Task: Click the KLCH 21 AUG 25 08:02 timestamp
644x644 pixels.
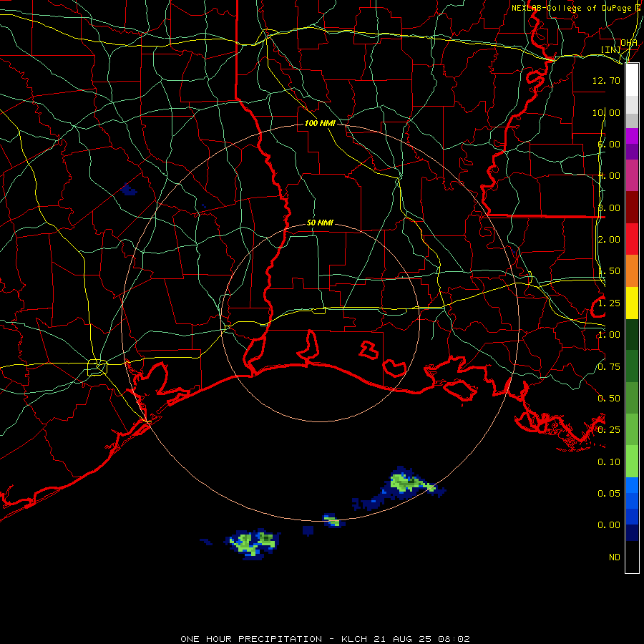Action: [x=406, y=639]
